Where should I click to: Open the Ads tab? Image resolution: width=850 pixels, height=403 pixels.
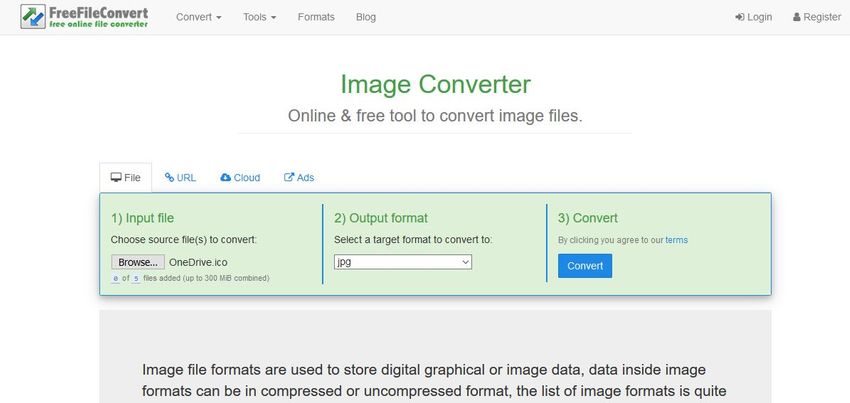click(299, 177)
